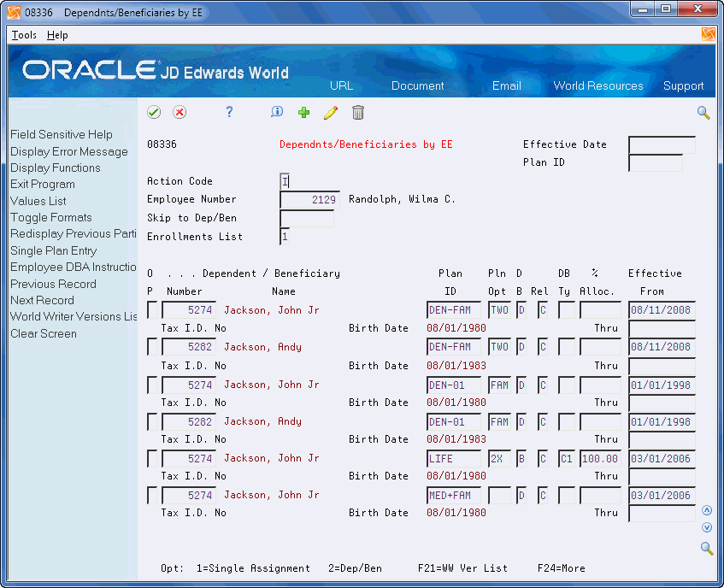This screenshot has height=588, width=724.
Task: Click the red X cancel icon
Action: [x=180, y=112]
